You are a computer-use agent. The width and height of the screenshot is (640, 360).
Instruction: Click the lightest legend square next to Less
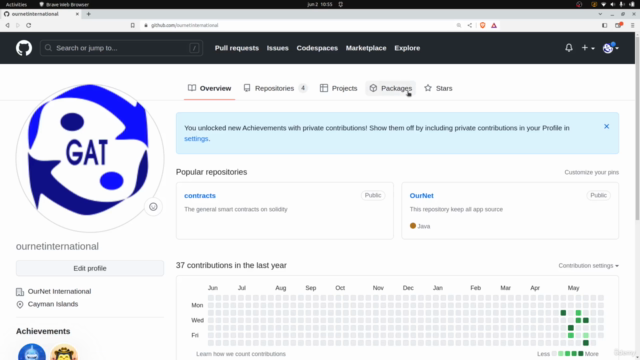click(x=554, y=353)
